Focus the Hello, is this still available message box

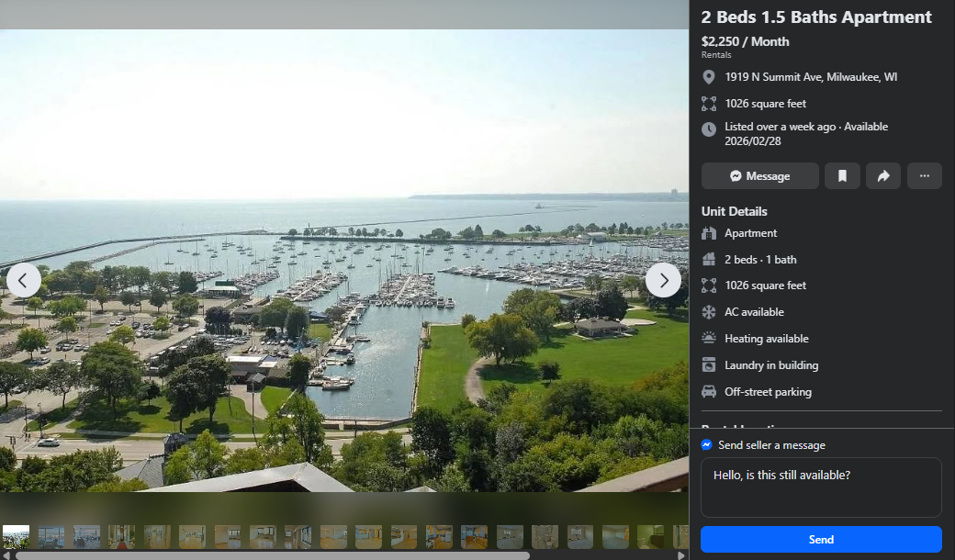pos(821,487)
